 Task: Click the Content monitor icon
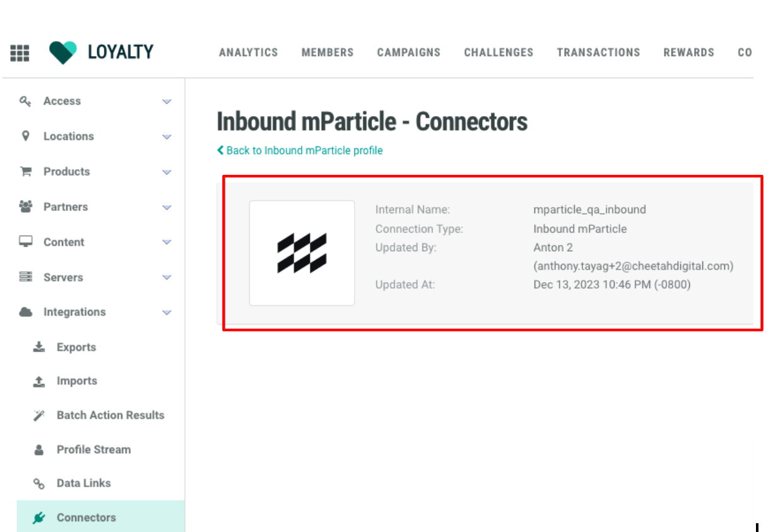tap(26, 242)
